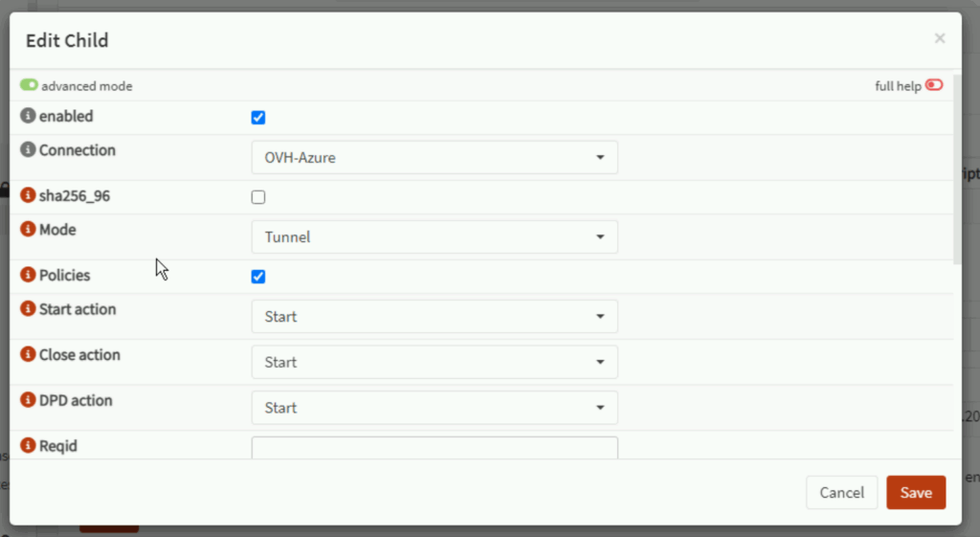Open the Connection dropdown showing OVH-Azure
This screenshot has height=537, width=980.
tap(434, 158)
